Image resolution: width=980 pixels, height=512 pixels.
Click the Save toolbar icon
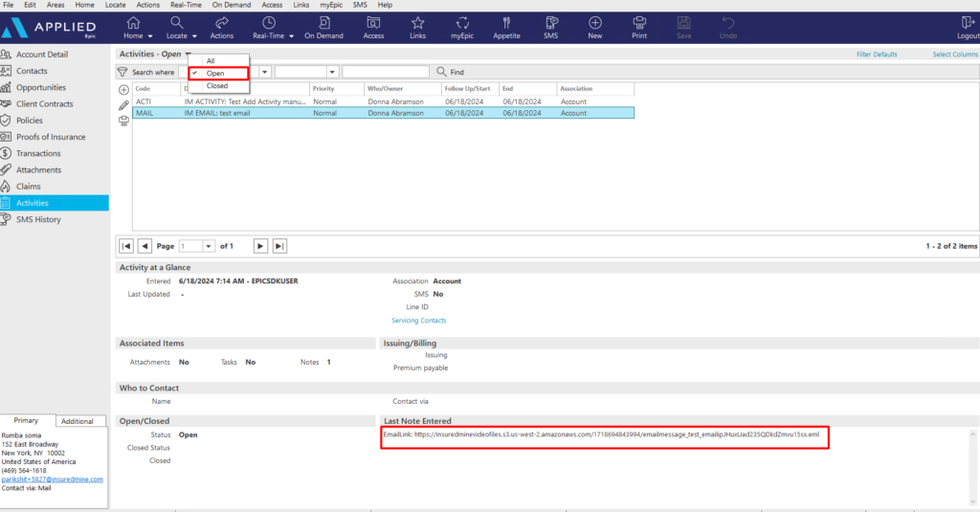click(683, 23)
